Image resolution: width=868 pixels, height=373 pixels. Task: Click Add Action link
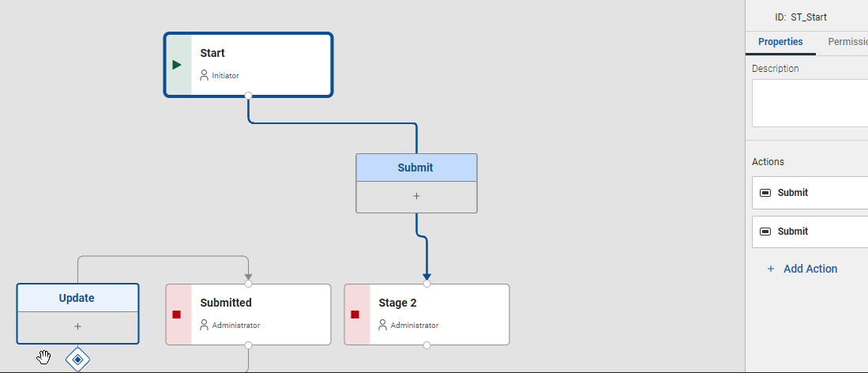(802, 269)
